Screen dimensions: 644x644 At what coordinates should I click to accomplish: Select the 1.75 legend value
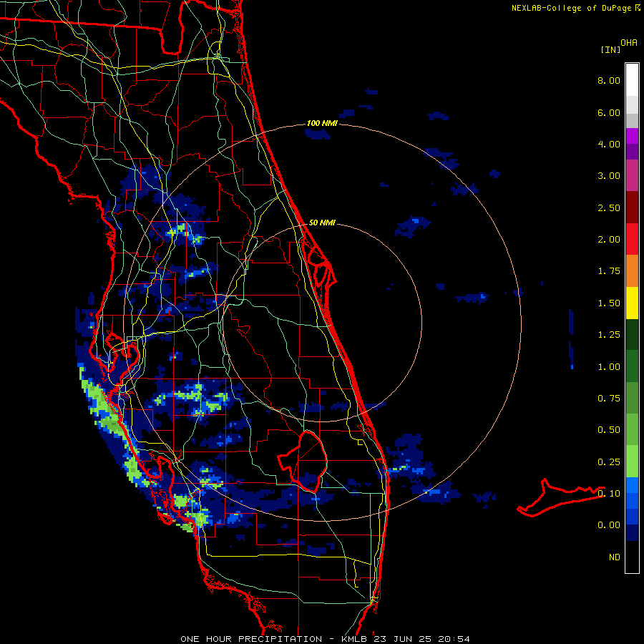click(609, 271)
